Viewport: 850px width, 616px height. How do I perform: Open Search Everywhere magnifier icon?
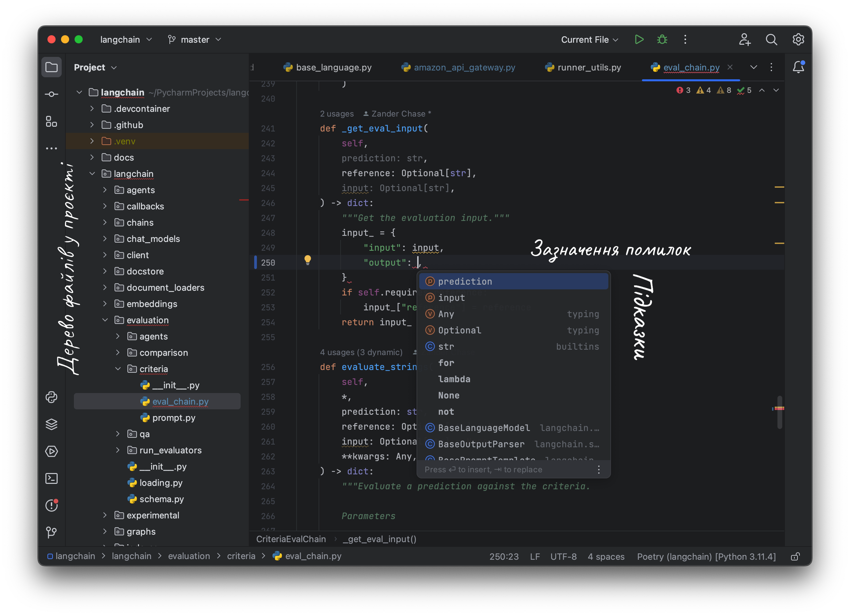click(771, 39)
